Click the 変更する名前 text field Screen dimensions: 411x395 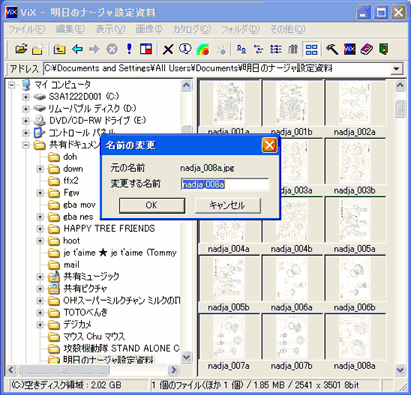tap(225, 184)
